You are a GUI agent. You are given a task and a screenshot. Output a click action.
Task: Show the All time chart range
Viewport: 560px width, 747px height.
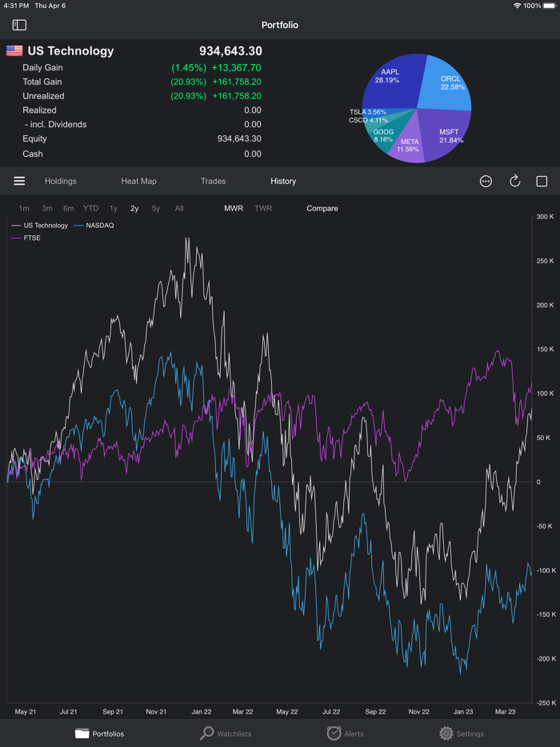pos(179,208)
